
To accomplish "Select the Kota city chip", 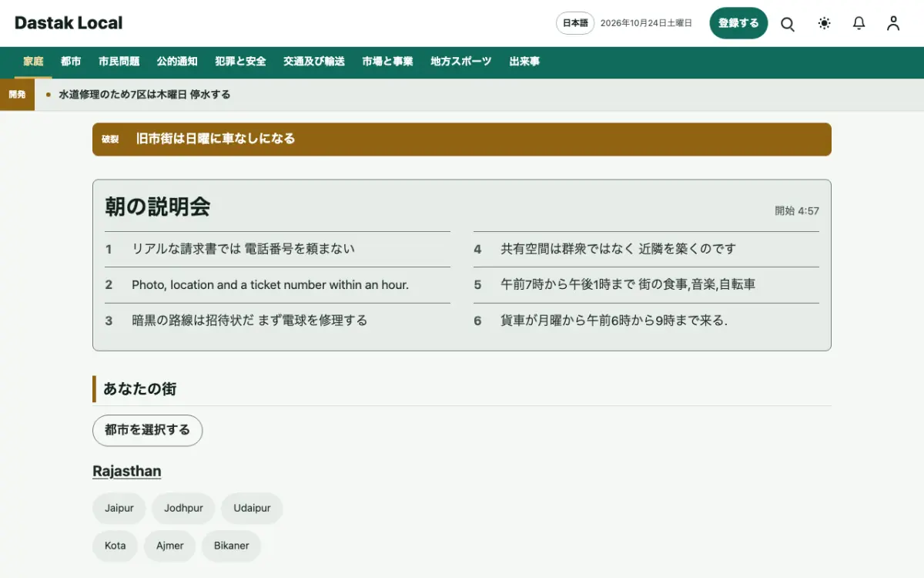I will pos(115,546).
